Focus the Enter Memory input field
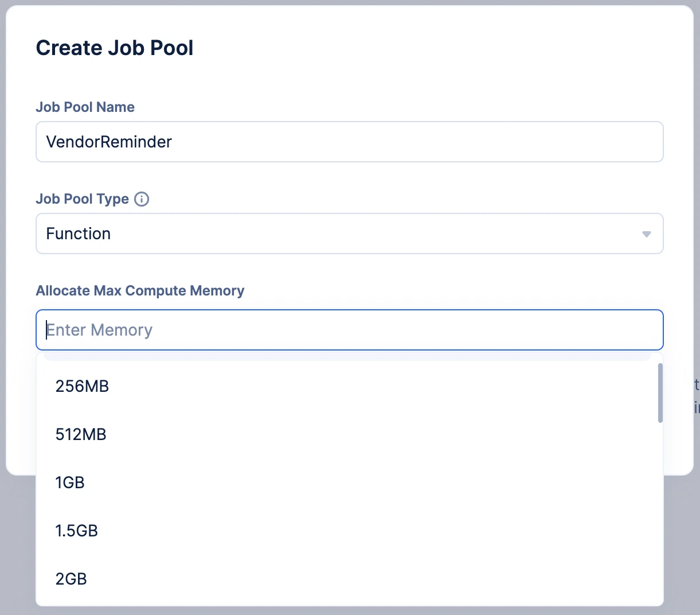The image size is (700, 615). point(350,330)
